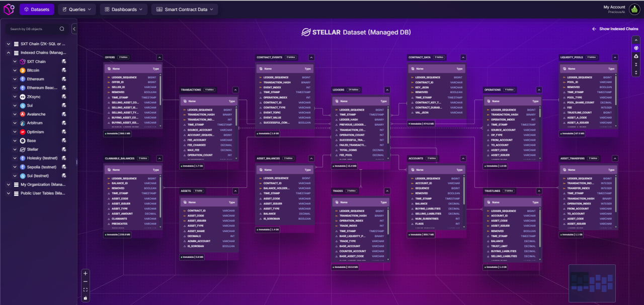Collapse the TRADES table card

point(387,191)
